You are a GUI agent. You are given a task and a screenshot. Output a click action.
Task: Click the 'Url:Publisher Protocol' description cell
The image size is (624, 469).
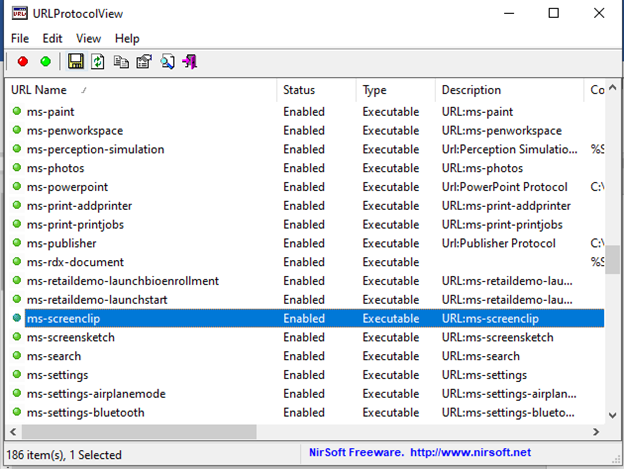point(499,243)
